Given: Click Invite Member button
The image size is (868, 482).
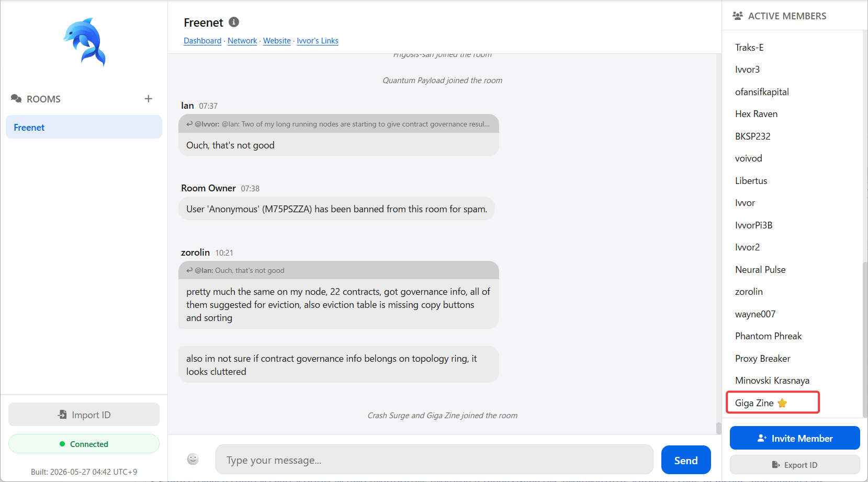Looking at the screenshot, I should pos(795,438).
